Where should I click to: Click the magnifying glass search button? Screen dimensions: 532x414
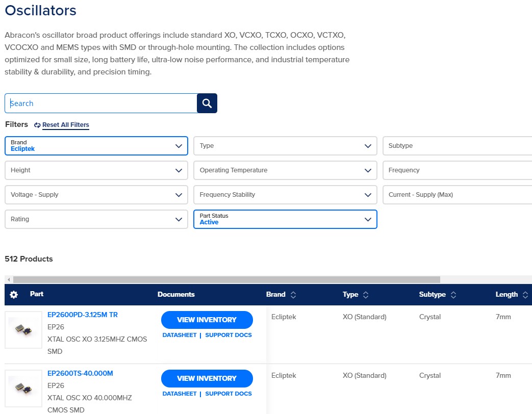point(207,103)
